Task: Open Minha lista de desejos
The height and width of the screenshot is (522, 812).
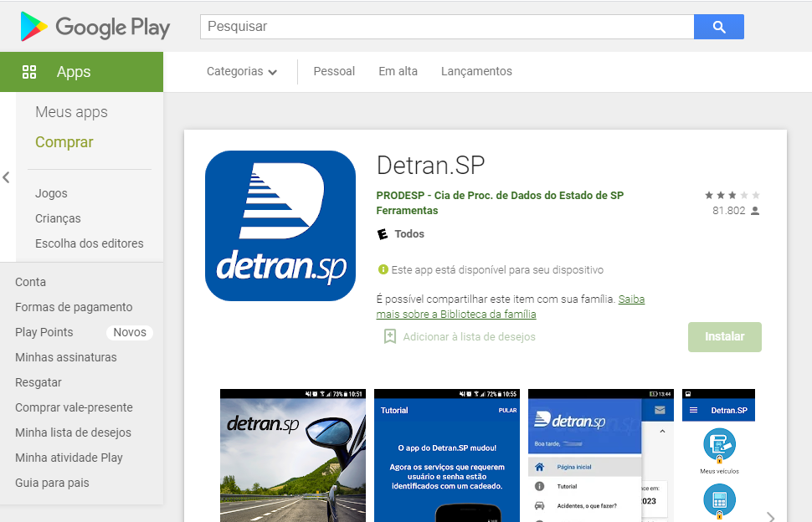Action: click(x=73, y=432)
